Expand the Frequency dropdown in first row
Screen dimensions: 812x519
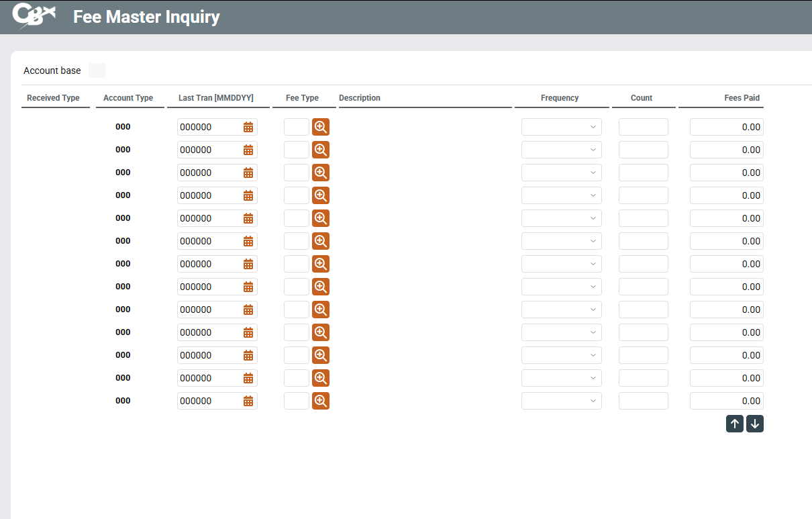tap(562, 127)
